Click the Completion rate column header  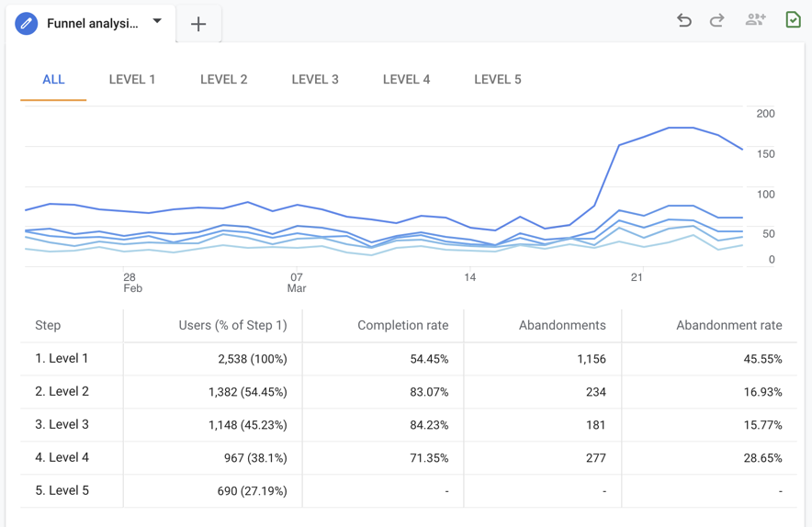402,325
